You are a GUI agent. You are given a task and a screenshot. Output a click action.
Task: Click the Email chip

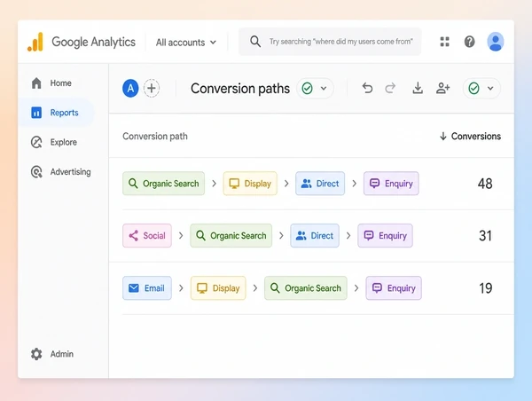(x=147, y=288)
